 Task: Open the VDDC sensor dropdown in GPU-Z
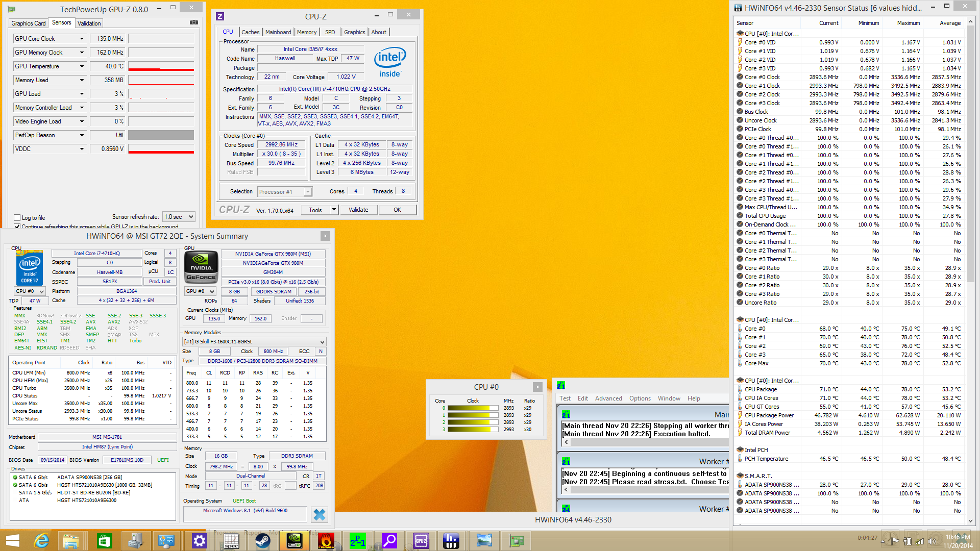[x=82, y=149]
